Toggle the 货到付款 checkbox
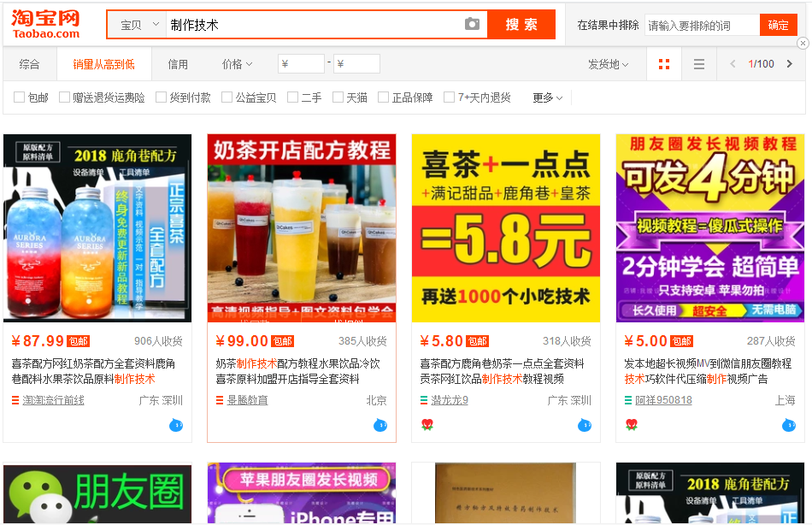This screenshot has width=812, height=525. coord(161,97)
